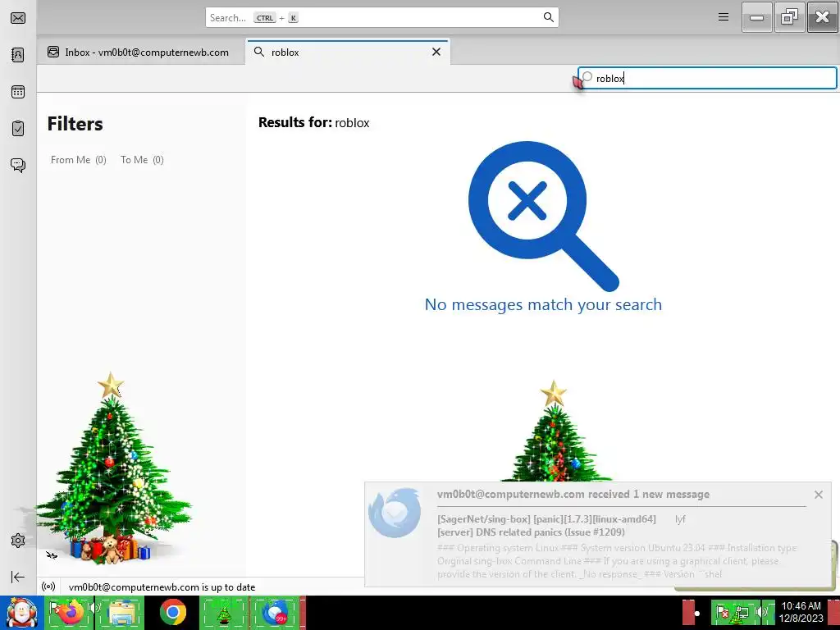Click the Thunderbird taskbar icon
This screenshot has height=630, width=840.
pos(275,612)
